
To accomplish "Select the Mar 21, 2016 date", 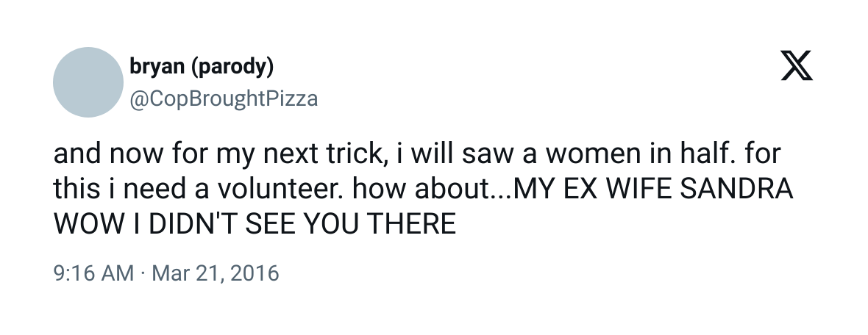I will (216, 273).
